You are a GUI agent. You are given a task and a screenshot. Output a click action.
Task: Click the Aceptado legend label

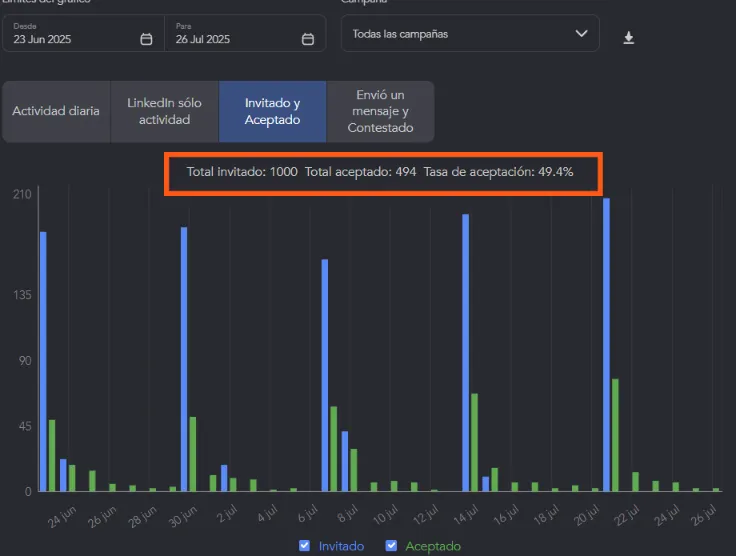[x=433, y=546]
